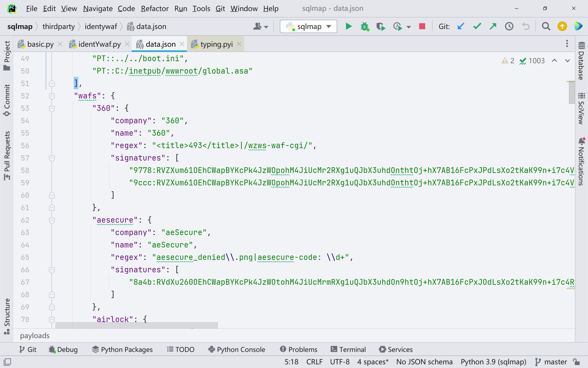
Task: Open the Services panel
Action: 396,350
